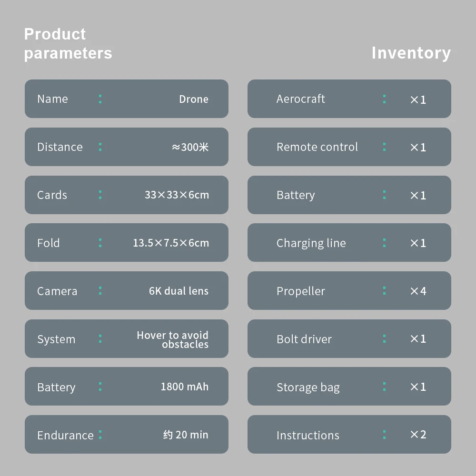Click the Product parameters heading
The width and height of the screenshot is (476, 476).
[x=68, y=43]
